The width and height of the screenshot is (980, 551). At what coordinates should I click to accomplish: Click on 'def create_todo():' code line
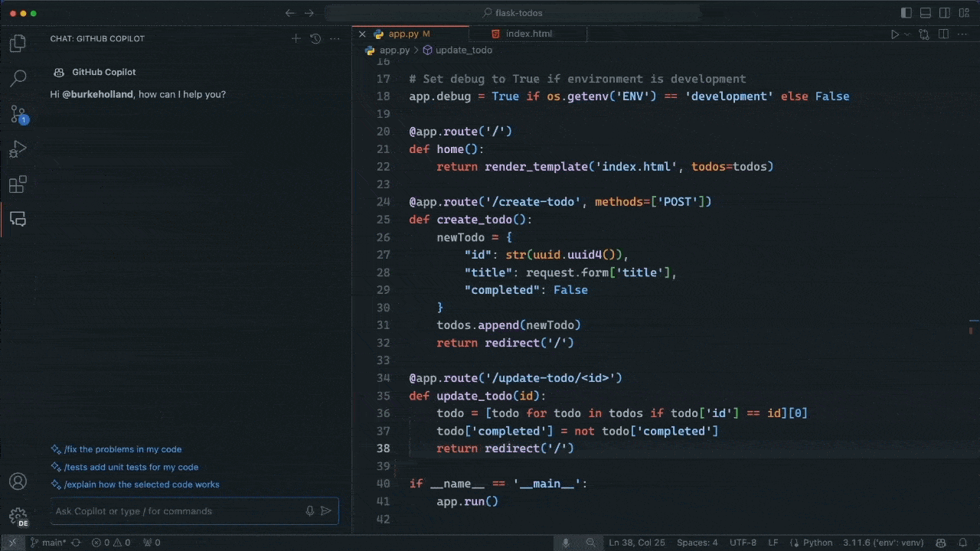470,220
